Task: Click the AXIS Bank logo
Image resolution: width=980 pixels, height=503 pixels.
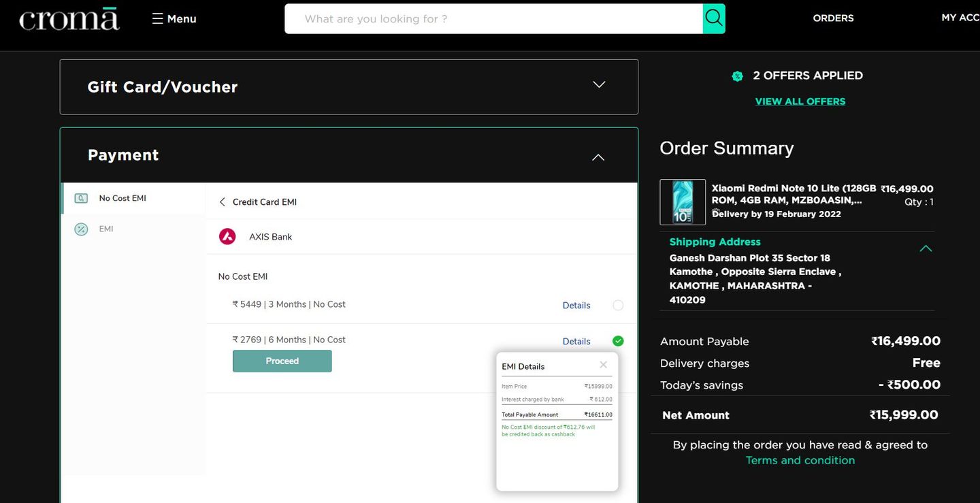Action: tap(227, 237)
